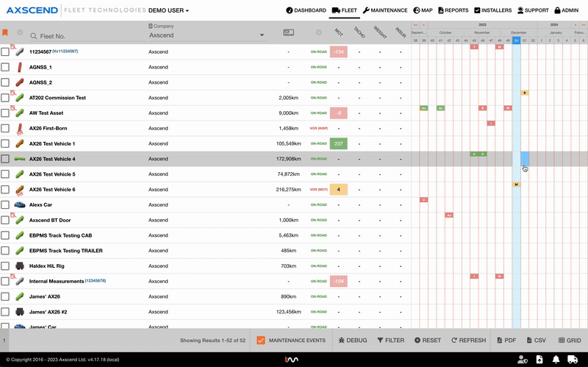Image resolution: width=588 pixels, height=367 pixels.
Task: Go to the Reports section
Action: (x=452, y=11)
